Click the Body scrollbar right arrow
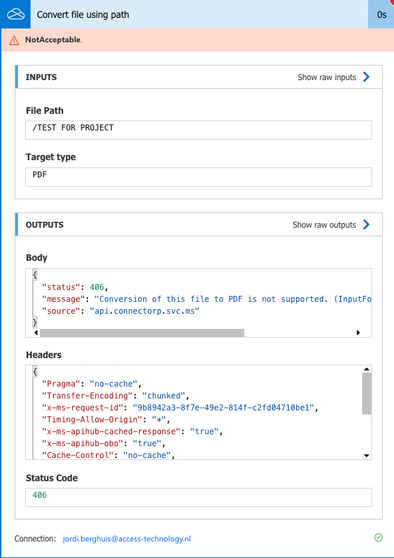Screen dimensions: 394x558 point(358,333)
